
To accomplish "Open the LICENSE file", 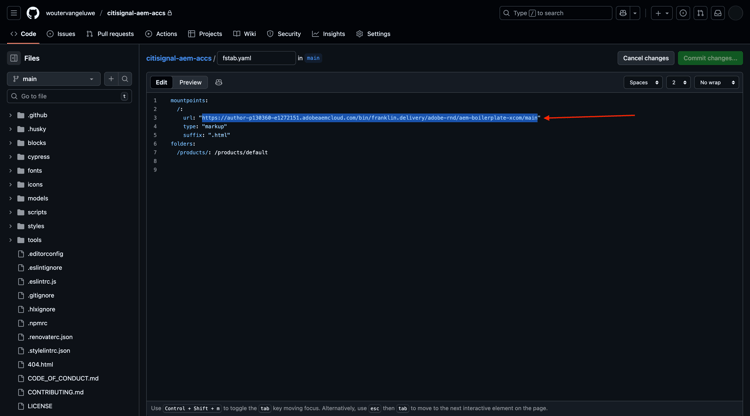I will click(40, 406).
